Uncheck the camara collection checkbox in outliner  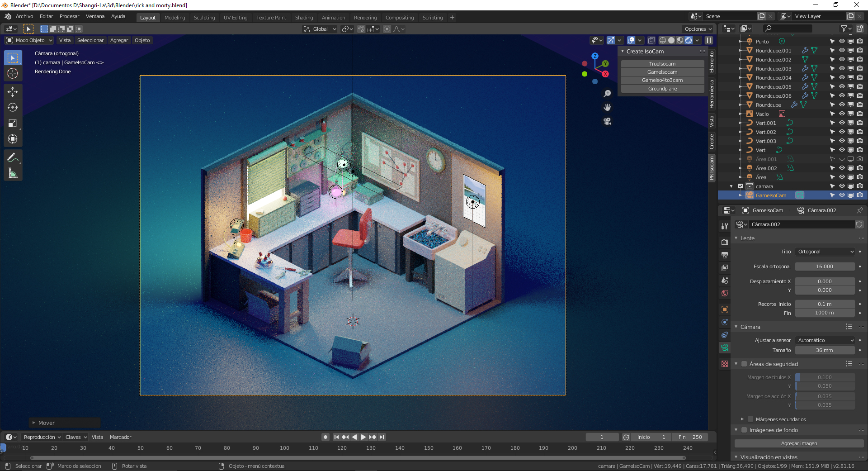tap(741, 186)
